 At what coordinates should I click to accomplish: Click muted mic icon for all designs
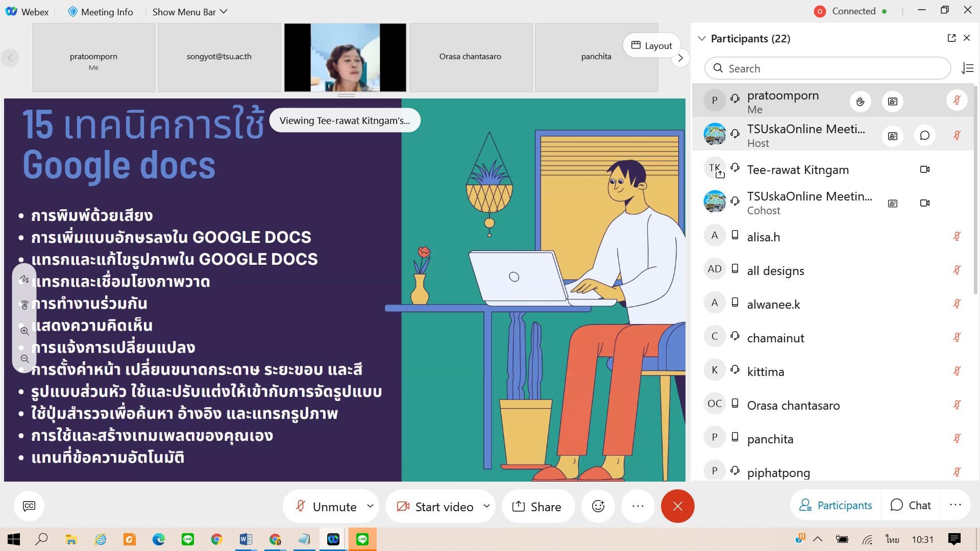(957, 270)
